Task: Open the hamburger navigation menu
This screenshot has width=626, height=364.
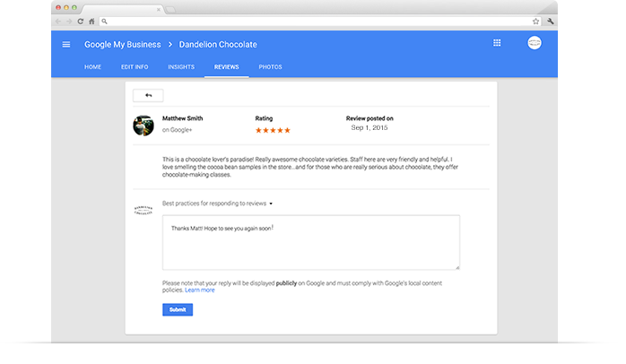Action: (x=66, y=44)
